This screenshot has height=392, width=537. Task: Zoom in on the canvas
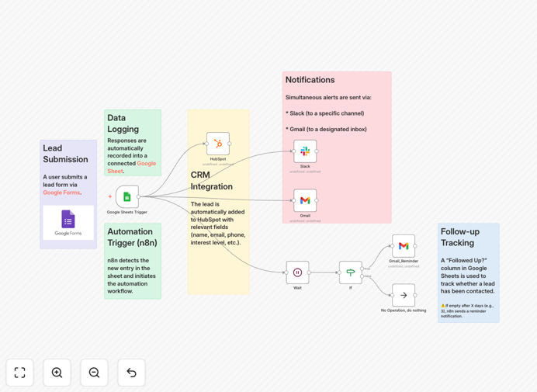click(57, 373)
